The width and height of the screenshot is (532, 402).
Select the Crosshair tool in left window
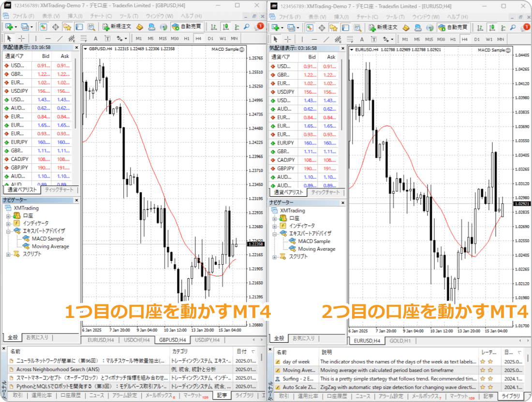21,38
